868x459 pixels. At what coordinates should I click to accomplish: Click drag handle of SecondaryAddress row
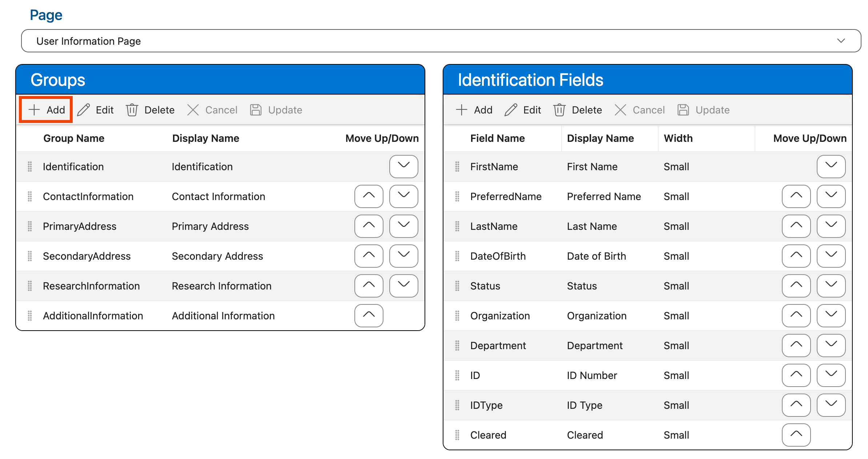30,256
